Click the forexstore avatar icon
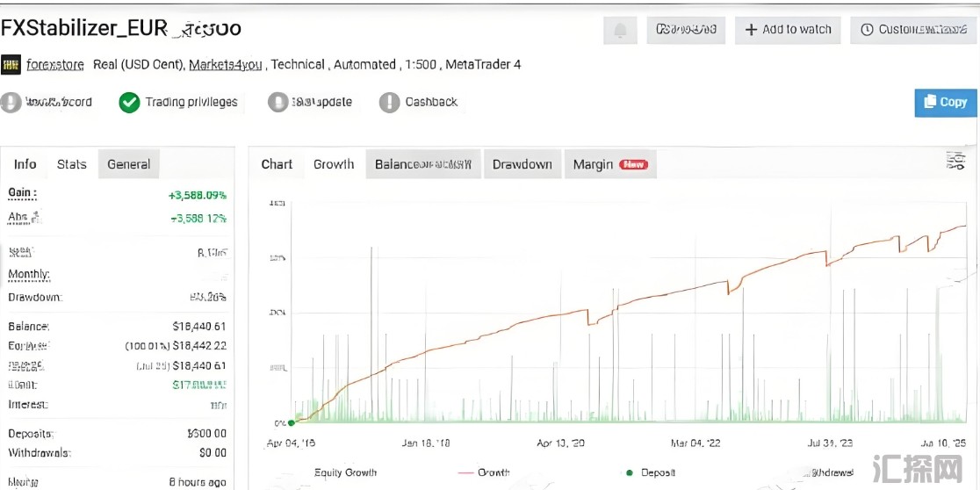This screenshot has height=490, width=980. 11,65
